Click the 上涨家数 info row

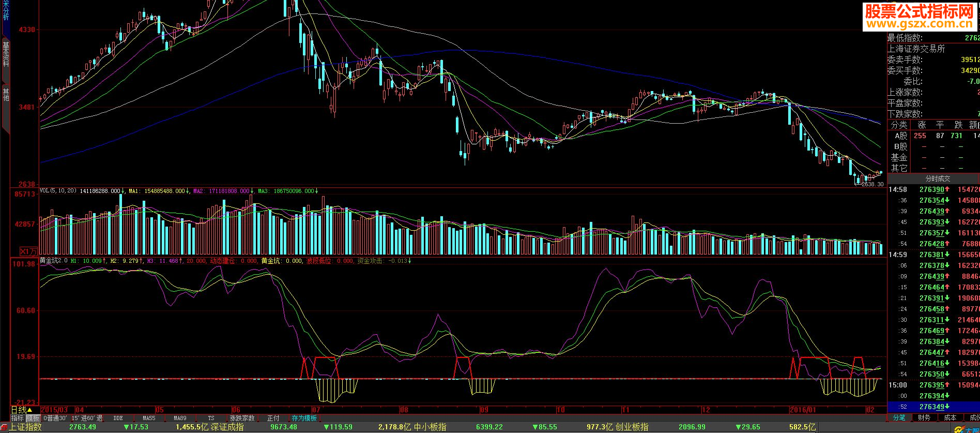[933, 92]
